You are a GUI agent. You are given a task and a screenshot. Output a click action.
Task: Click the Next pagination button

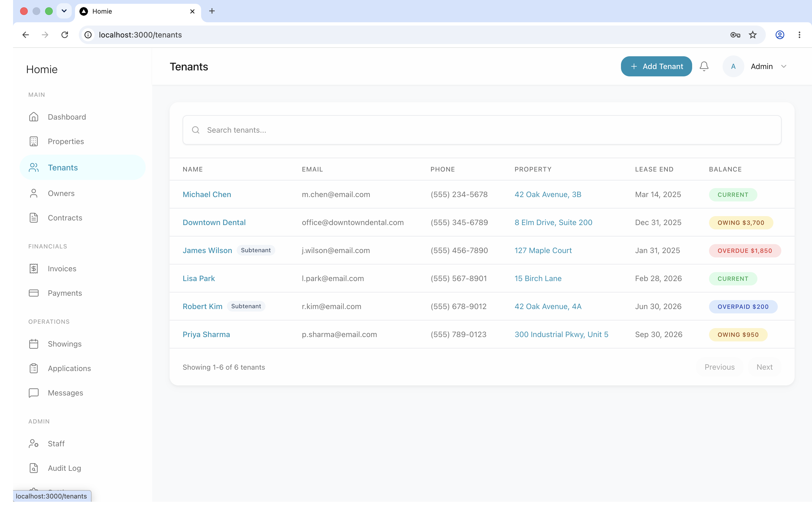click(x=764, y=367)
